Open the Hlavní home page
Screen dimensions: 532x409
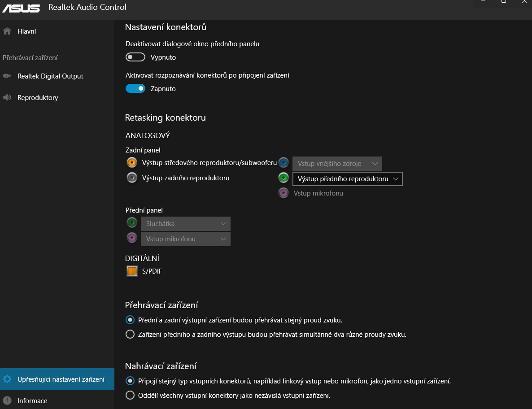(27, 31)
